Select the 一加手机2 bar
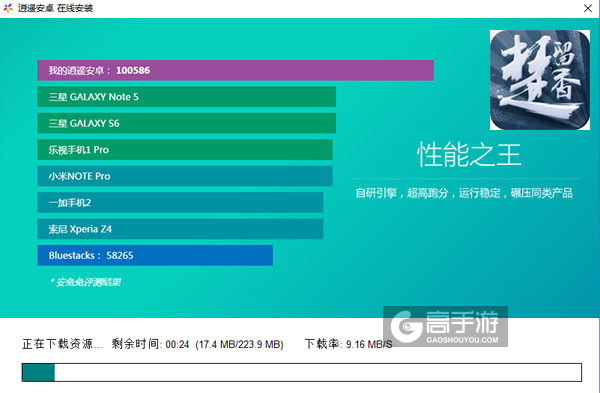 pos(180,202)
